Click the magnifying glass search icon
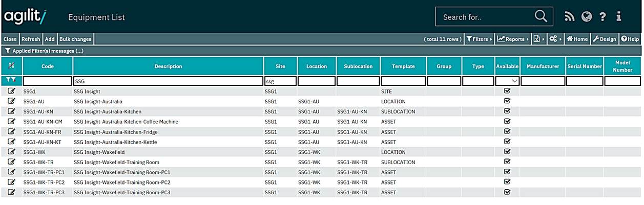Viewport: 644px width, 205px height. [541, 16]
